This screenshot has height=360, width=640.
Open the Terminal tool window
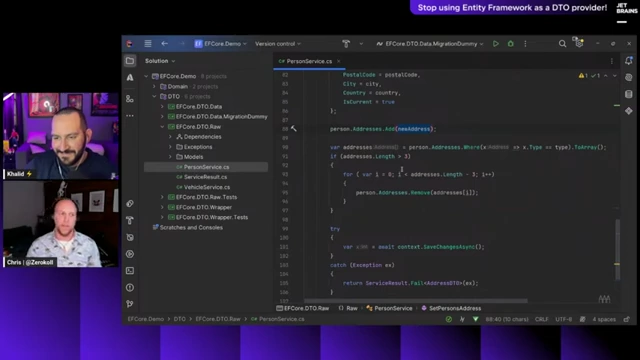(x=130, y=271)
